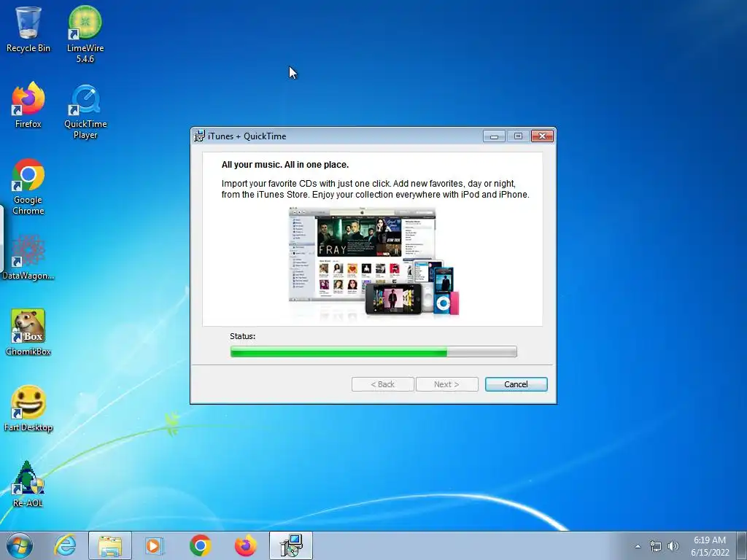
Task: Select the Firefox desktop shortcut
Action: (x=28, y=106)
